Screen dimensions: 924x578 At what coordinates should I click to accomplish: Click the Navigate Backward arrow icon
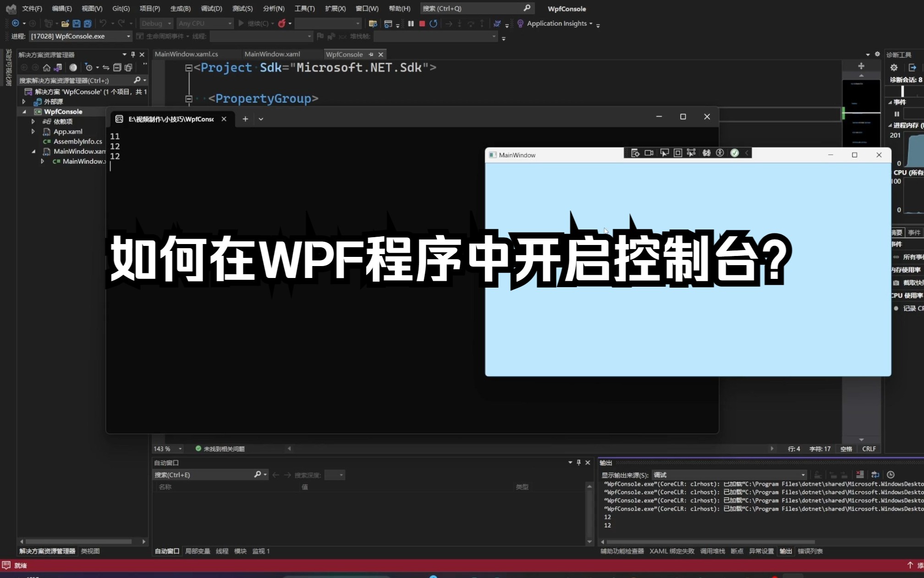(x=16, y=23)
